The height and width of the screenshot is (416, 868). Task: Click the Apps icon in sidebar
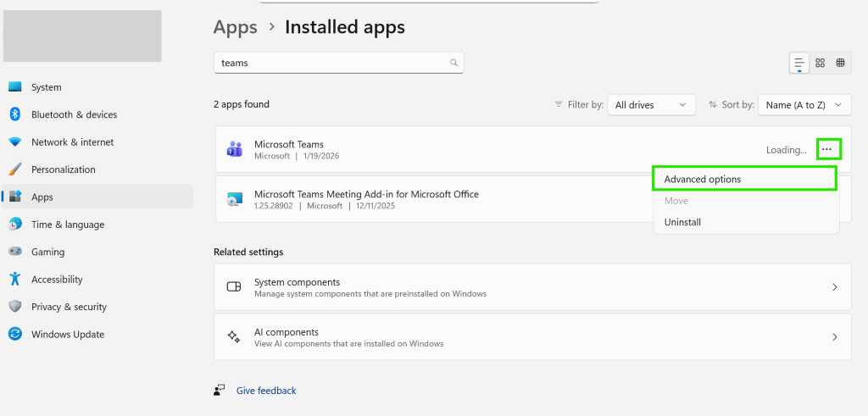pyautogui.click(x=15, y=197)
